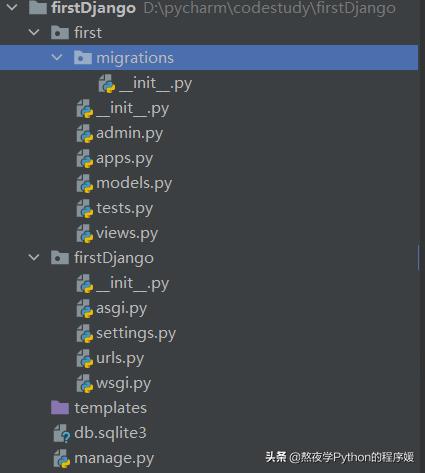This screenshot has width=425, height=473.
Task: Select urls.py in the project tree
Action: click(x=120, y=358)
